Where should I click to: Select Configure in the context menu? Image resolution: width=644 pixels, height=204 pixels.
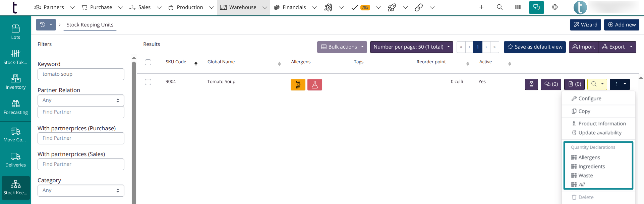click(589, 98)
